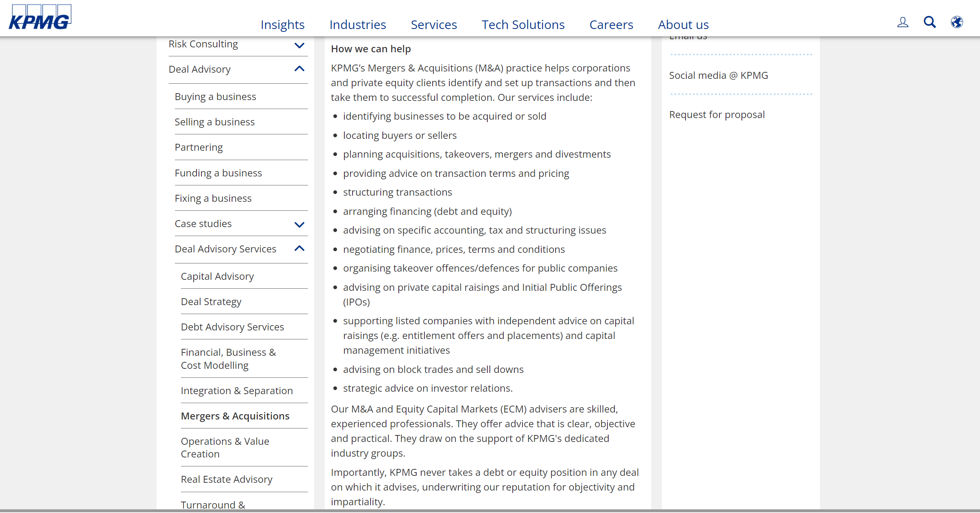
Task: Open the Careers menu
Action: point(612,25)
